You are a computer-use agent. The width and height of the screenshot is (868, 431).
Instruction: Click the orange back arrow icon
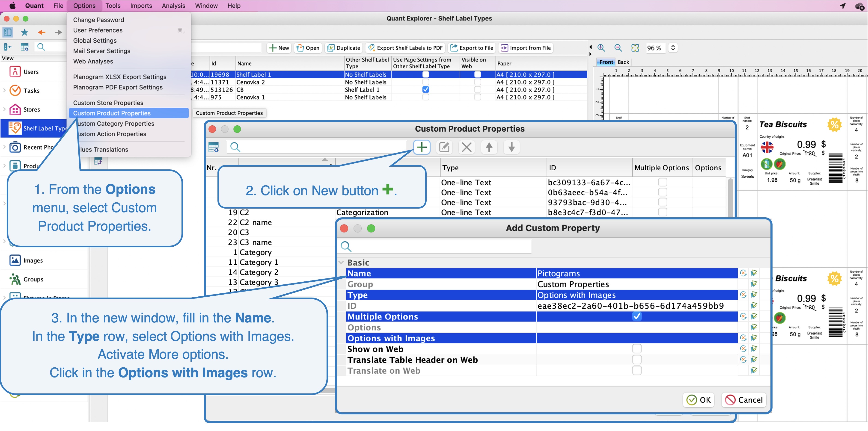tap(42, 32)
